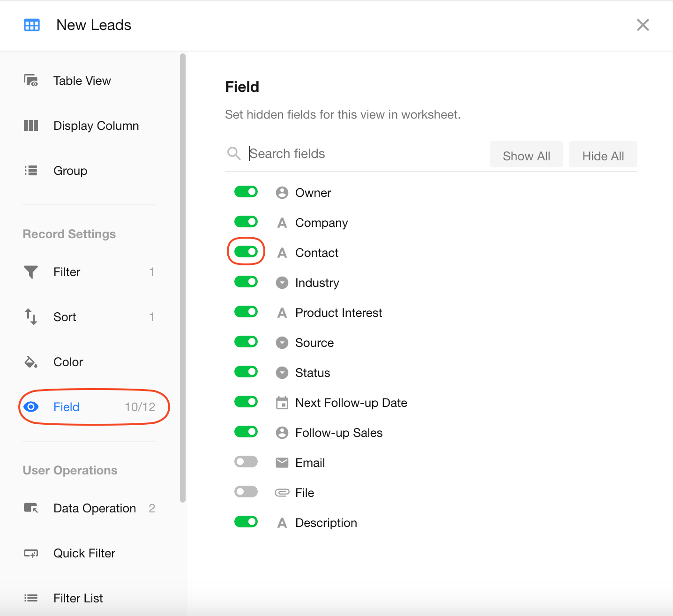Click the New Leads worksheet grid icon

point(32,25)
